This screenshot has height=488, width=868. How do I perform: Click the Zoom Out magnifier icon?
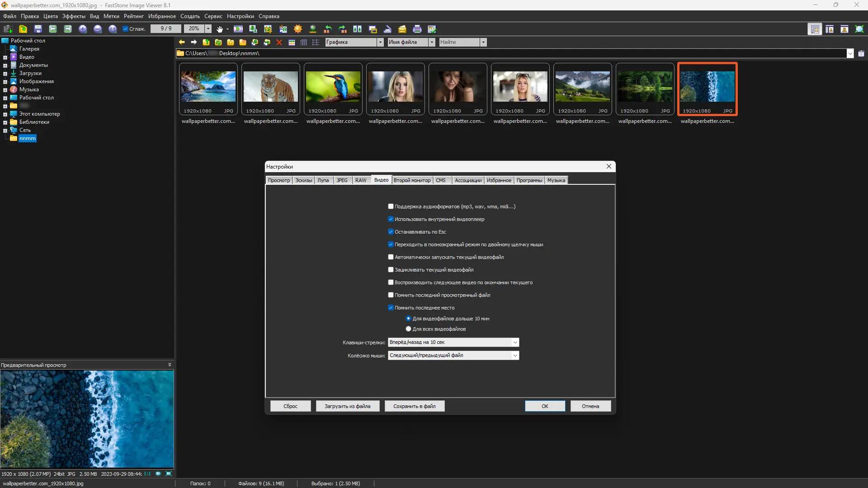pos(98,29)
